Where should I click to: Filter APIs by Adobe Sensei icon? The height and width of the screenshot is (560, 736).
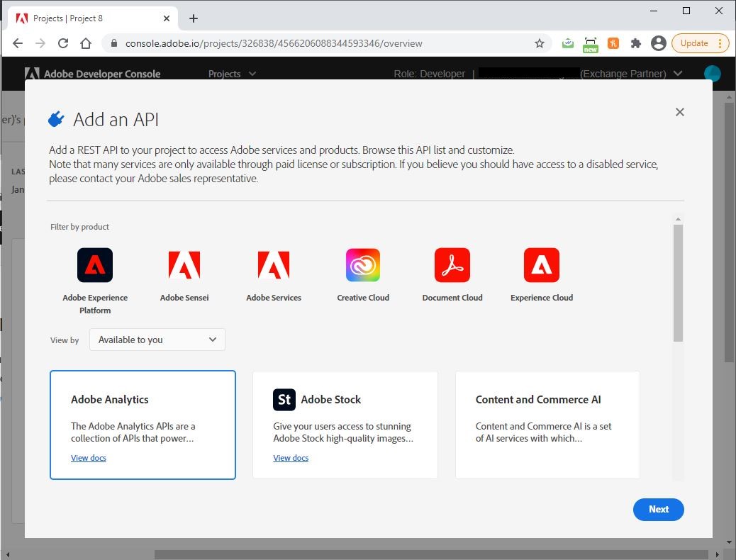point(184,265)
